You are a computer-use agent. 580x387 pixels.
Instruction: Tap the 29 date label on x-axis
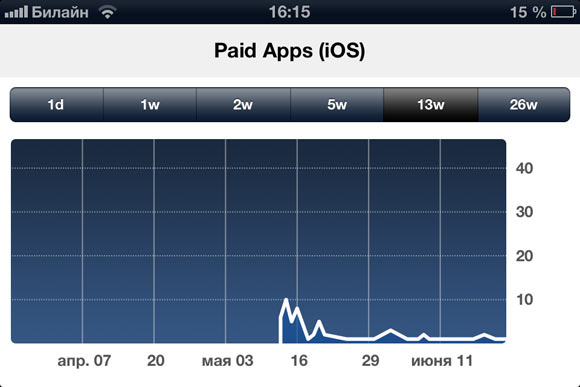371,360
